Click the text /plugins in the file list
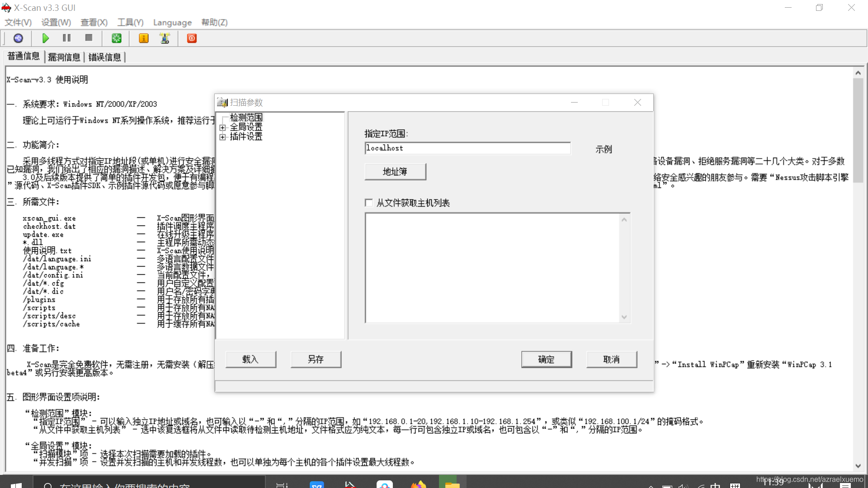Screen dimensions: 868x488 click(39, 300)
